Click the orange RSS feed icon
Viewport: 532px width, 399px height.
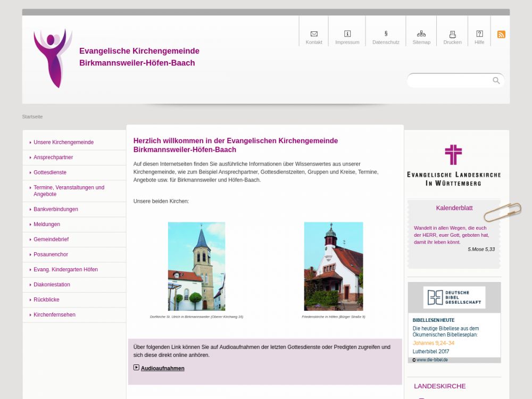click(x=501, y=35)
